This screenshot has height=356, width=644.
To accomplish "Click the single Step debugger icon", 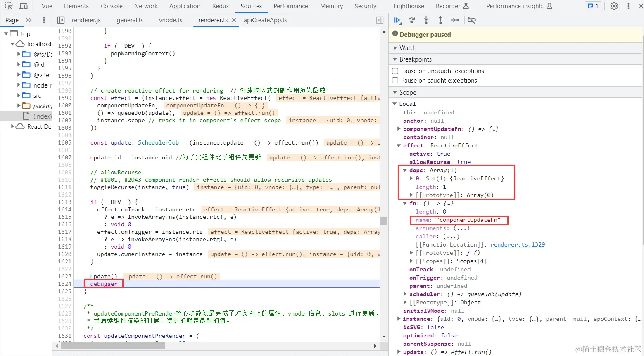I will [455, 20].
